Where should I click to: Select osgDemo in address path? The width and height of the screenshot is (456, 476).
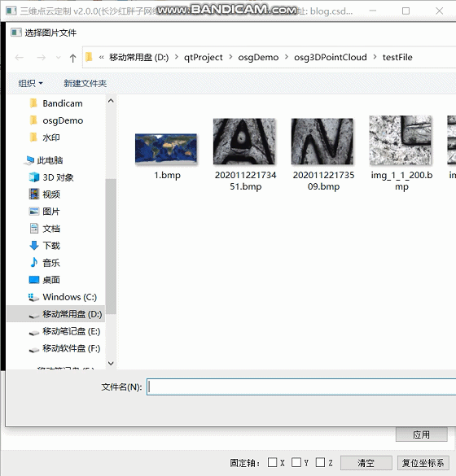(258, 57)
